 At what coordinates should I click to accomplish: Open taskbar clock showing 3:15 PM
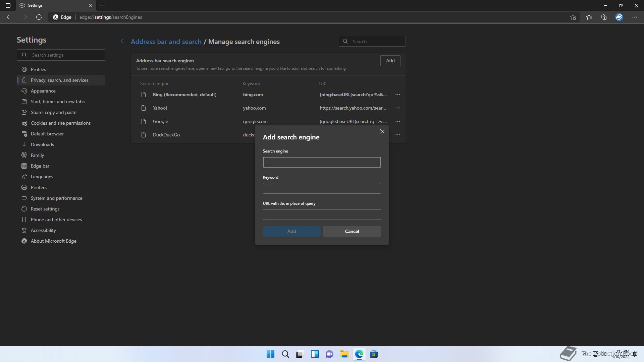(621, 354)
